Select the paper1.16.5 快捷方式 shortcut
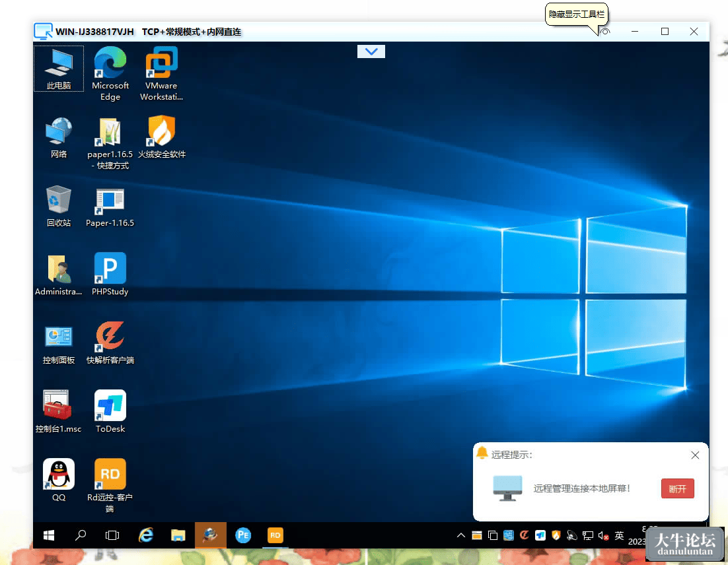 coord(110,143)
